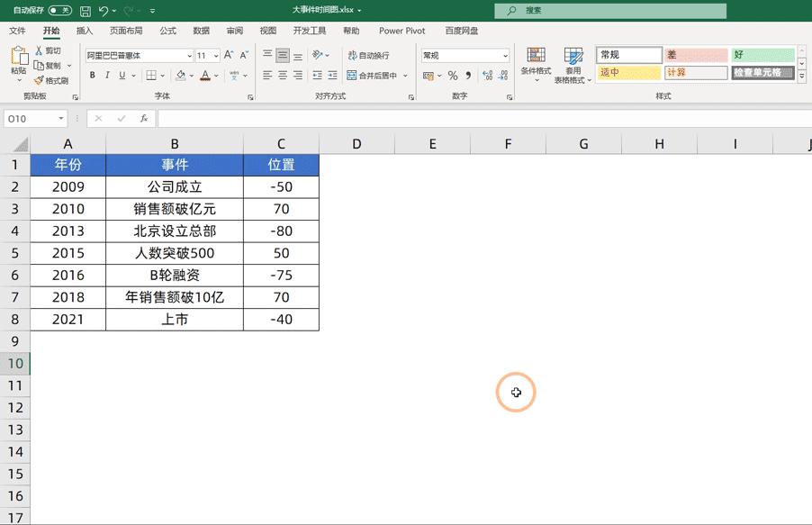Screen dimensions: 812x525
Task: Open the Power Pivot tab
Action: (x=401, y=30)
